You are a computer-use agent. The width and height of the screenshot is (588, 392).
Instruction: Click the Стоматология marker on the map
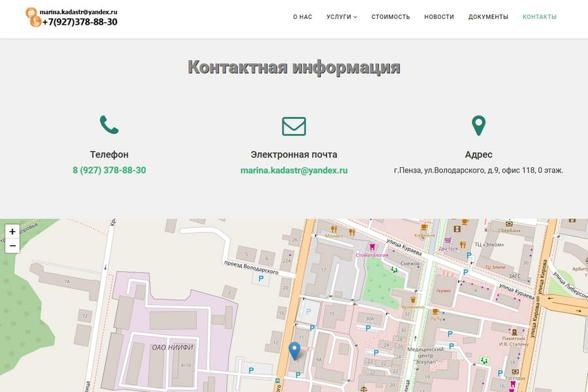point(372,248)
